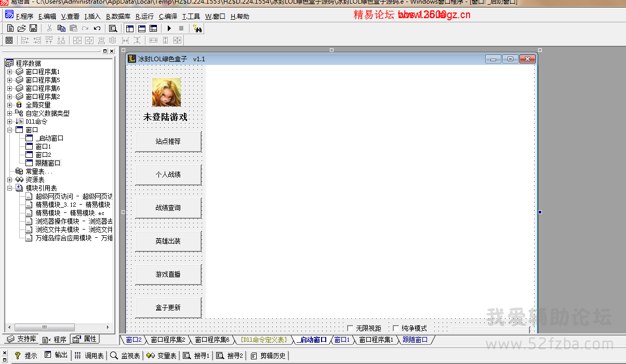Click the same width and height icon
This screenshot has width=626, height=364.
(x=177, y=40)
